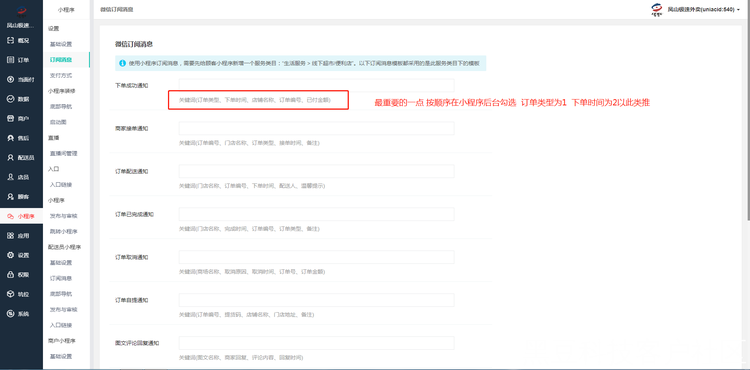750x370 pixels.
Task: Click the 商家接单通知 template input field
Action: coord(316,128)
